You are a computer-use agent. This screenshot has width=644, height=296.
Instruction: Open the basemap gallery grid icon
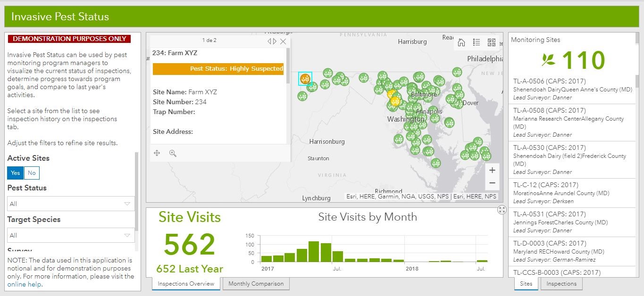[492, 42]
